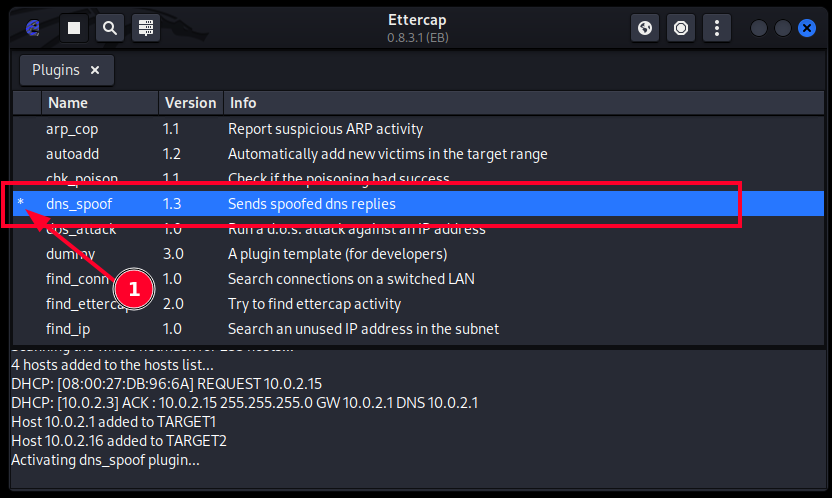Sort plugins by Name column
Viewport: 832px width, 498px height.
68,103
